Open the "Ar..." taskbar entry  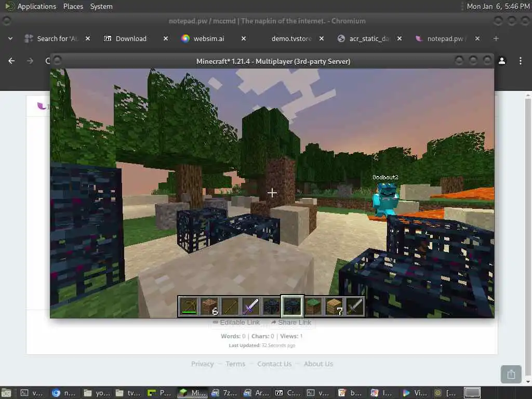click(x=256, y=393)
